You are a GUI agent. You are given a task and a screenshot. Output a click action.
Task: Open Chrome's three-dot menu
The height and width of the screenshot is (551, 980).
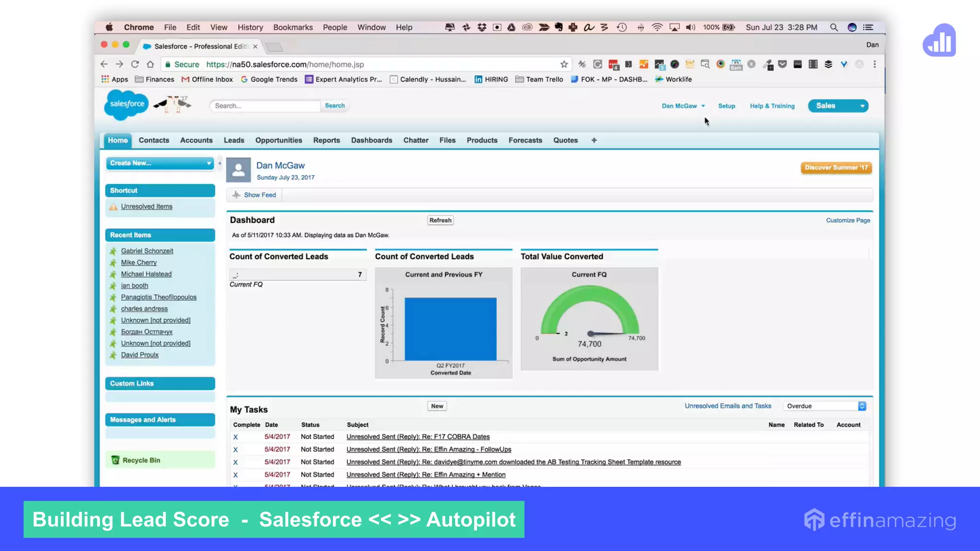coord(875,64)
